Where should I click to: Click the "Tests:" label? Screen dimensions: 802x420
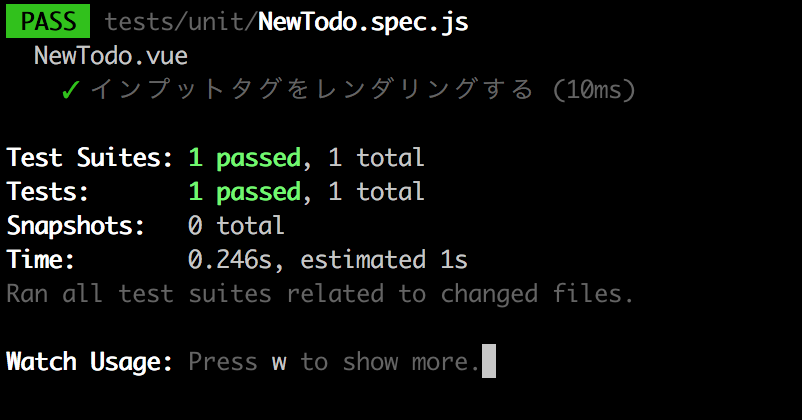pos(48,192)
